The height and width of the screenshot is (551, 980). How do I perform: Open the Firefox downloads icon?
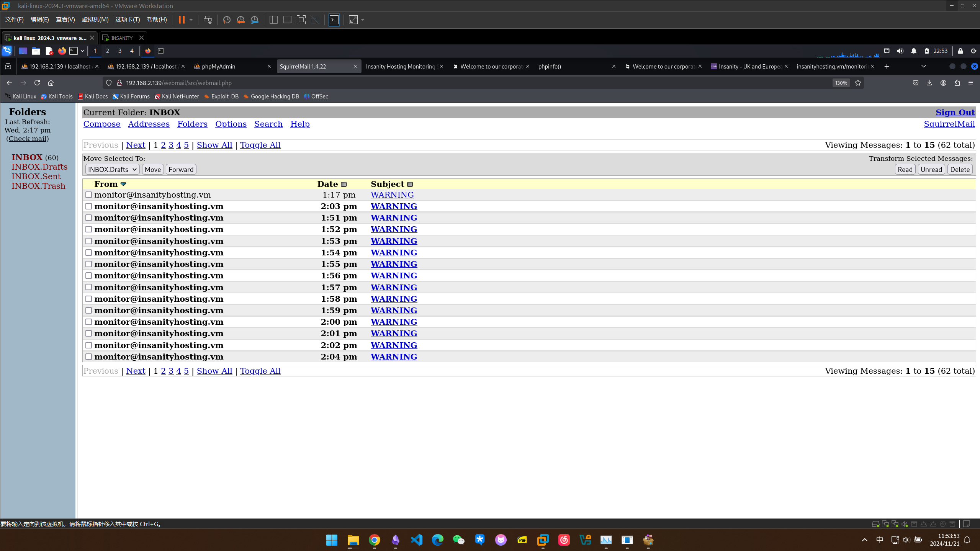(929, 83)
